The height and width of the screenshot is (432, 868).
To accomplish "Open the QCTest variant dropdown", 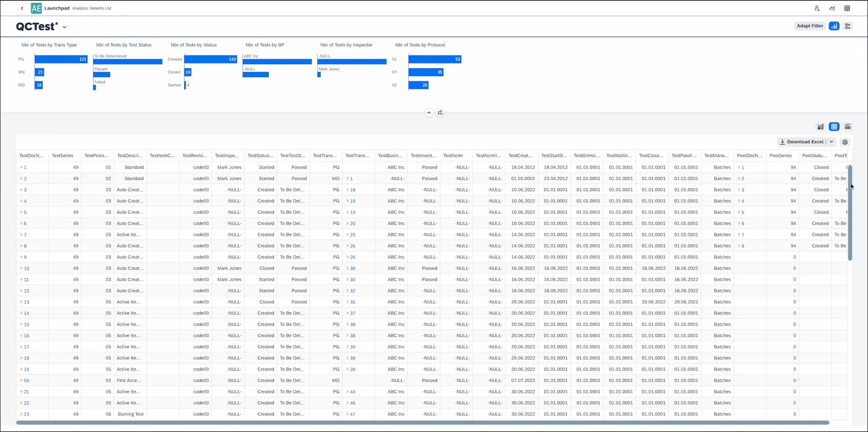I will click(x=65, y=27).
